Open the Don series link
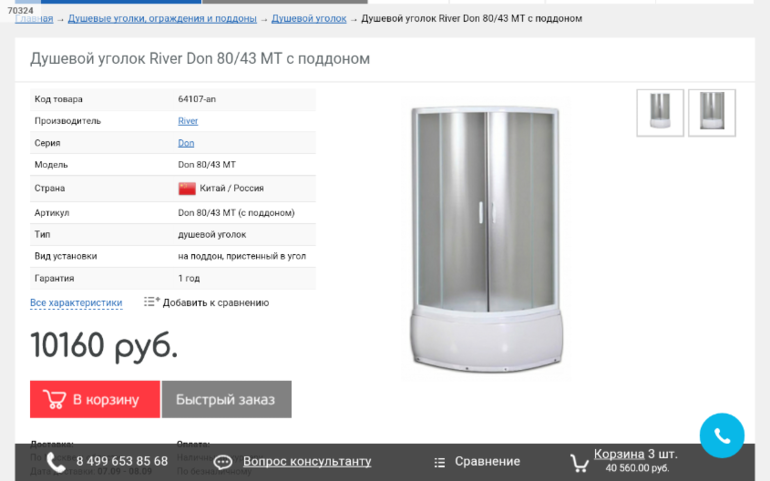This screenshot has width=770, height=481. point(186,143)
